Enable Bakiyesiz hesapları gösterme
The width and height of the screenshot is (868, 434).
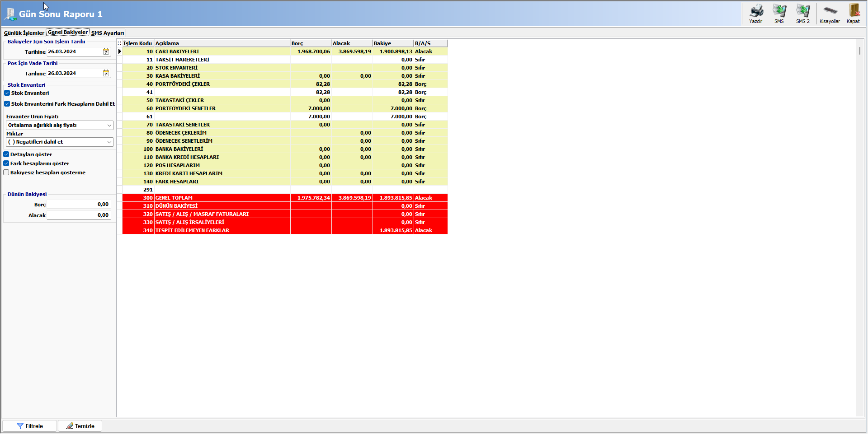click(x=6, y=173)
